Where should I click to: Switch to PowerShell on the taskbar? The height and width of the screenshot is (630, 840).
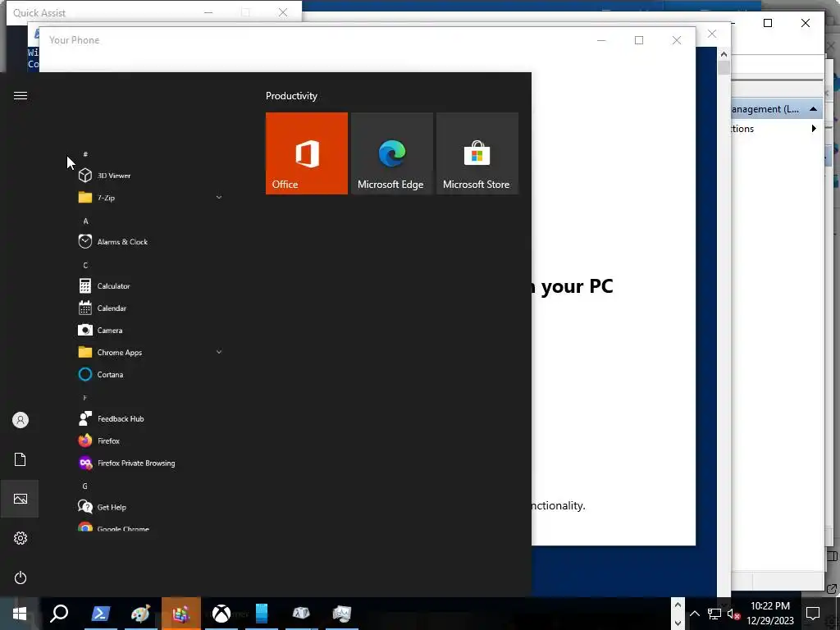[x=101, y=614]
